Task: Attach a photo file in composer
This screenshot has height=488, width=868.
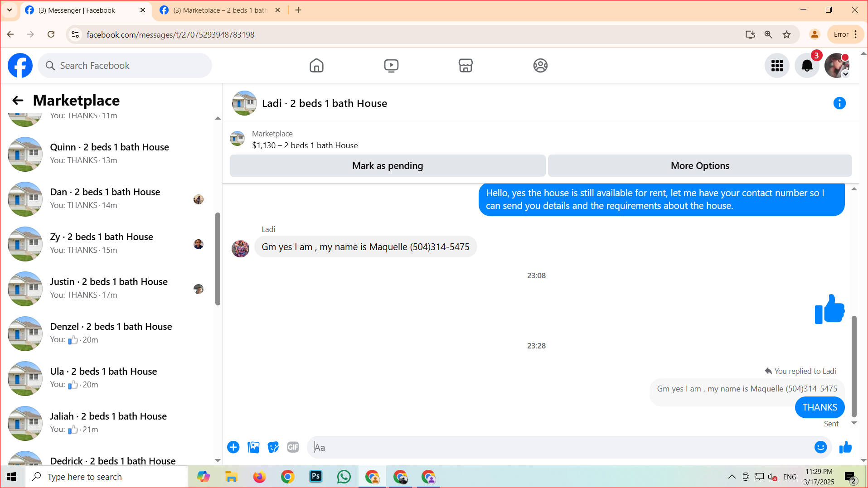Action: click(x=253, y=448)
